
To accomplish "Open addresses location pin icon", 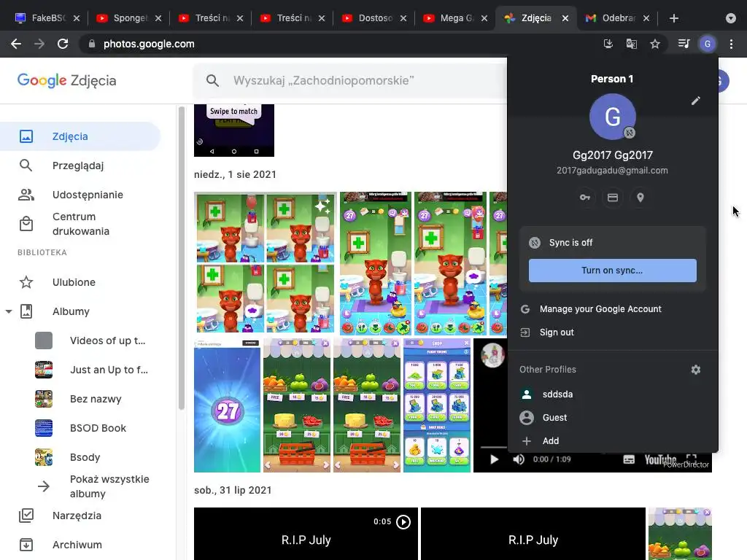I will click(640, 197).
